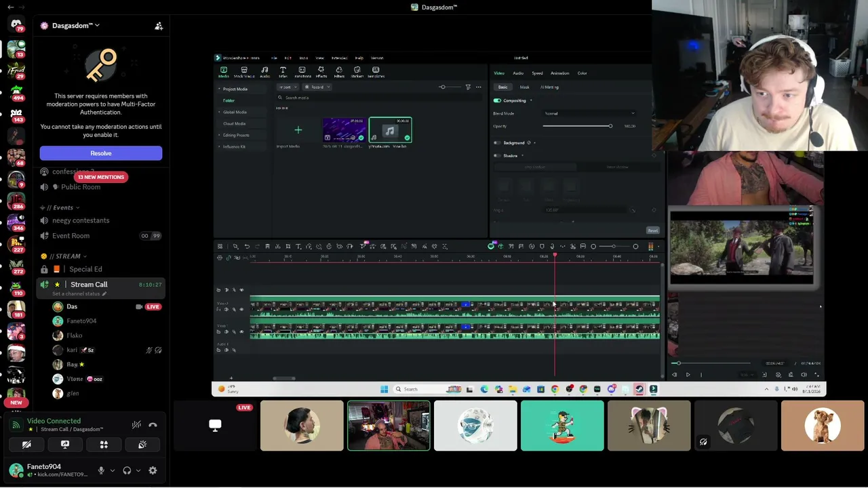The height and width of the screenshot is (488, 868).
Task: Select the Mask sub-tab
Action: point(524,87)
